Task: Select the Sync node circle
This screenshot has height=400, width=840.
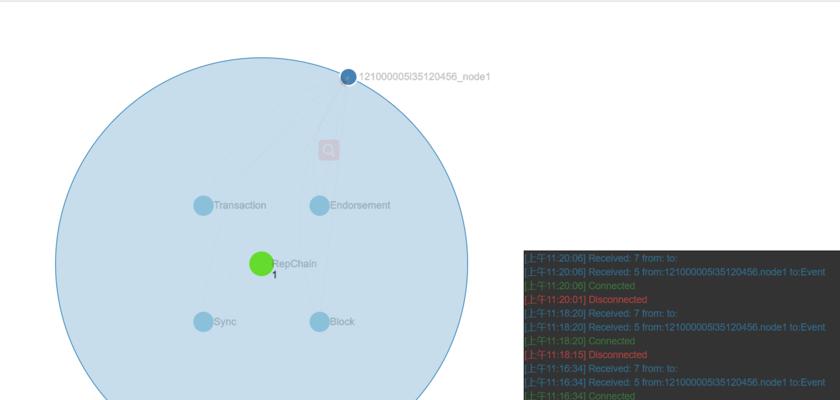Action: [x=203, y=322]
